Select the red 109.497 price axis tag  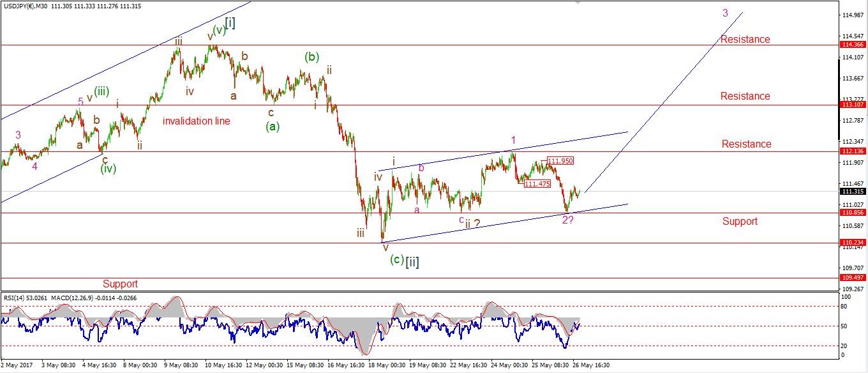(x=853, y=278)
